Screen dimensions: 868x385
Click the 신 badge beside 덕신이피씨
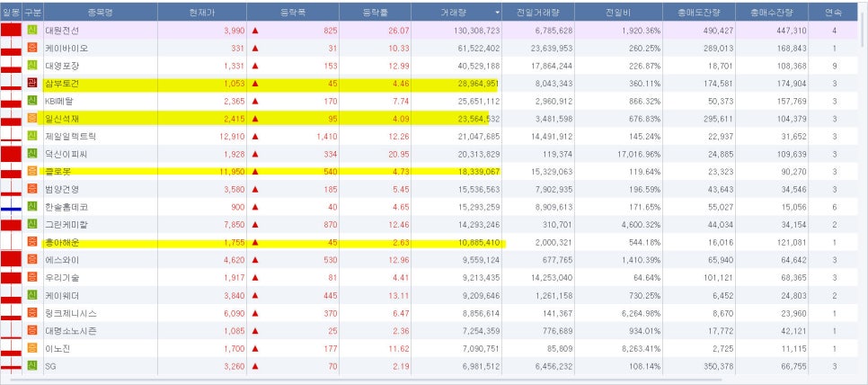click(x=32, y=154)
